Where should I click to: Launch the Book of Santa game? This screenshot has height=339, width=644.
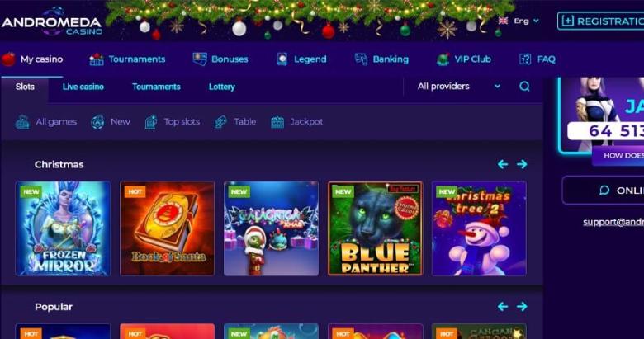(x=167, y=228)
